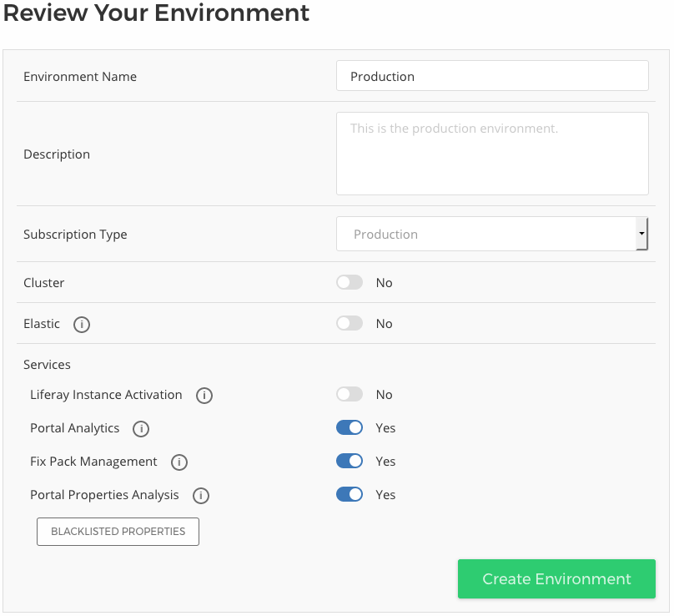Image resolution: width=674 pixels, height=616 pixels.
Task: Disable the Portal Analytics toggle
Action: coord(350,427)
